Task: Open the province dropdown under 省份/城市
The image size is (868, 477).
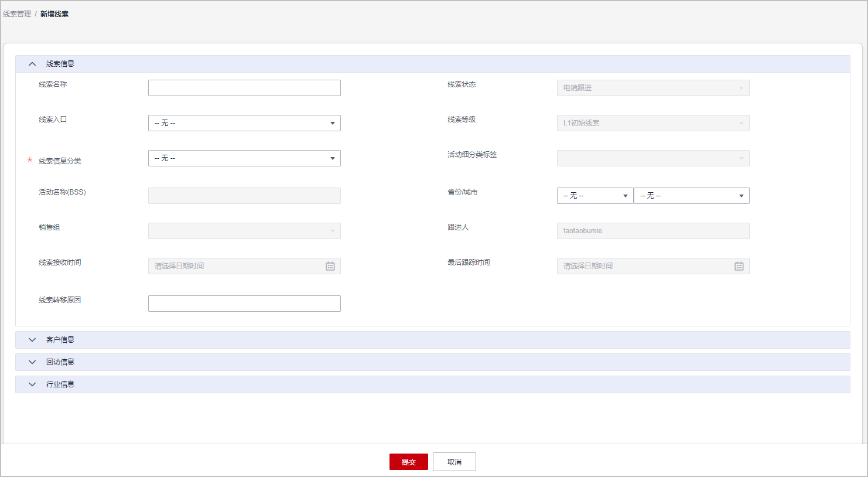Action: click(x=594, y=196)
